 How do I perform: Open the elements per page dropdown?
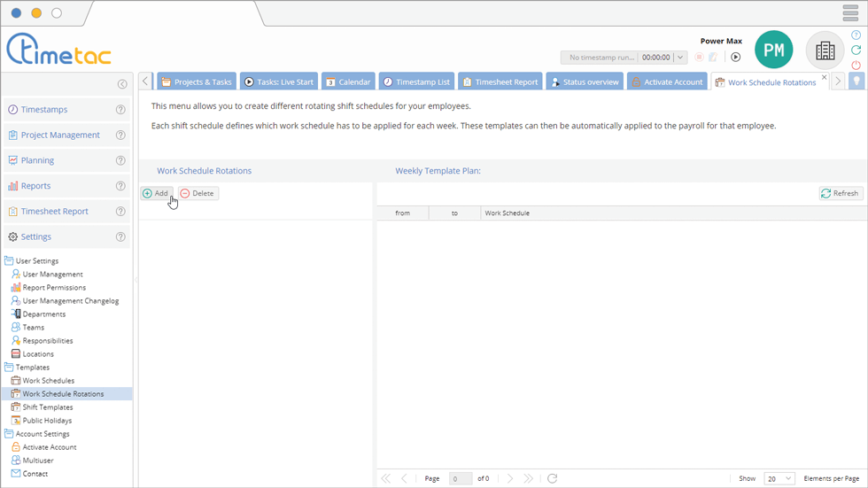click(779, 478)
